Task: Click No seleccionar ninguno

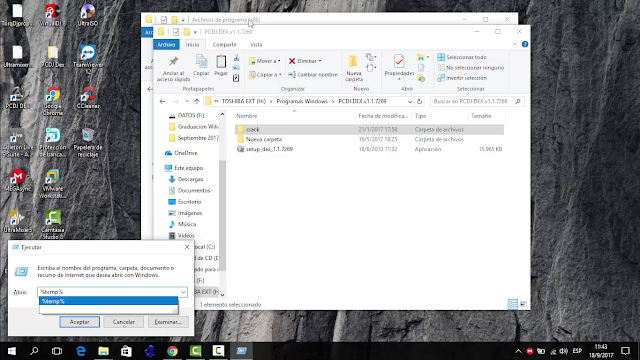Action: tap(471, 68)
